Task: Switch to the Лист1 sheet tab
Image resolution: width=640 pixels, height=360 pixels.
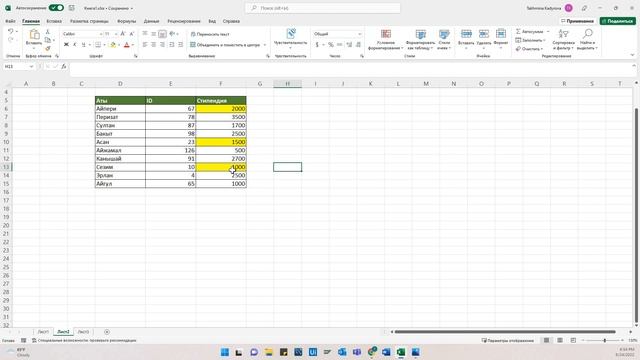Action: click(x=43, y=332)
